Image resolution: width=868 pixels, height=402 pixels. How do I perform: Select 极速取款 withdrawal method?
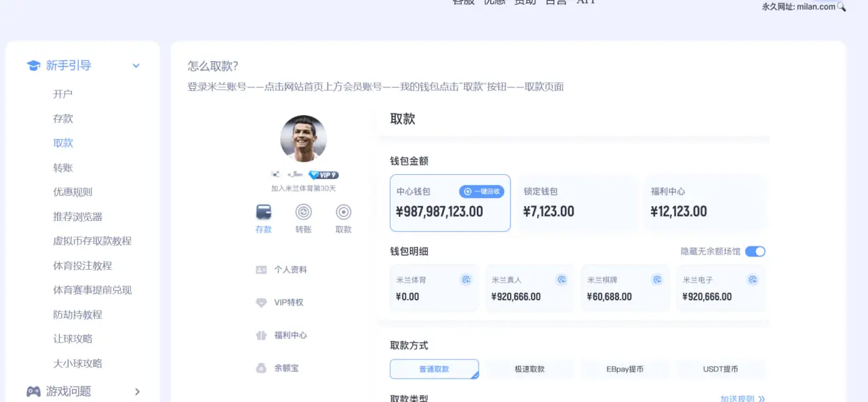click(530, 369)
